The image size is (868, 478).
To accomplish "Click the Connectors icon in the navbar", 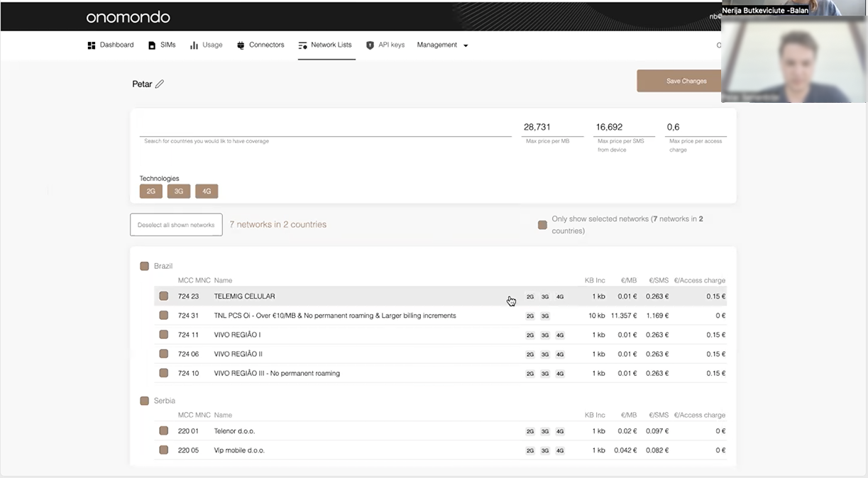I will tap(241, 45).
